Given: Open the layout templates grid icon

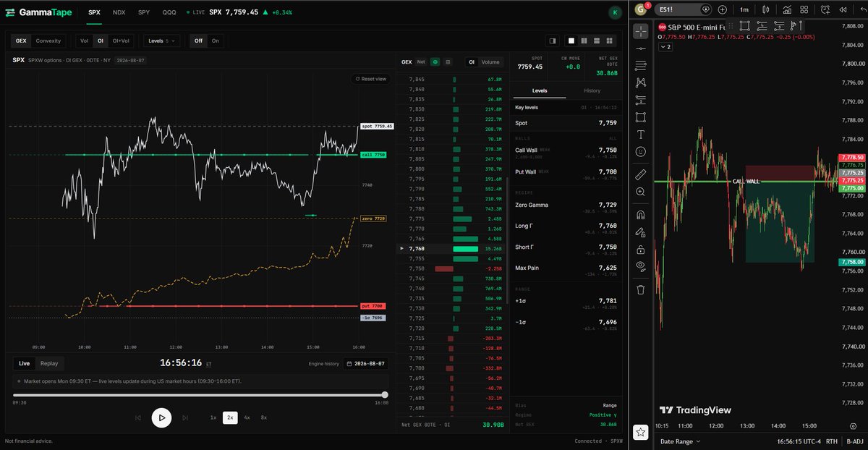Looking at the screenshot, I should point(804,9).
